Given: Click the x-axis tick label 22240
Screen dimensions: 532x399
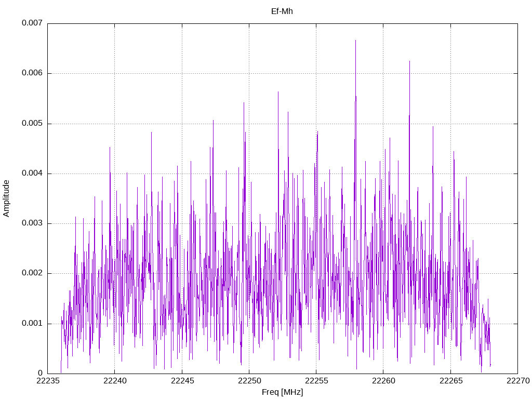Looking at the screenshot, I should [115, 381].
